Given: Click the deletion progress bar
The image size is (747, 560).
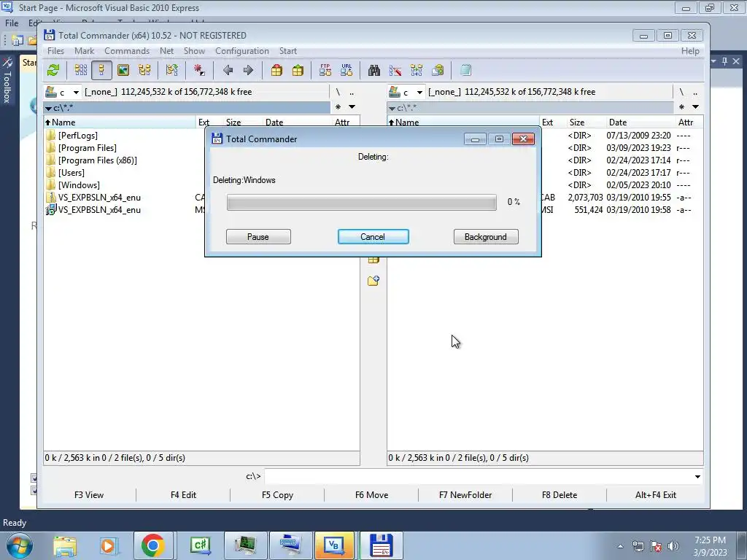Looking at the screenshot, I should pos(362,203).
